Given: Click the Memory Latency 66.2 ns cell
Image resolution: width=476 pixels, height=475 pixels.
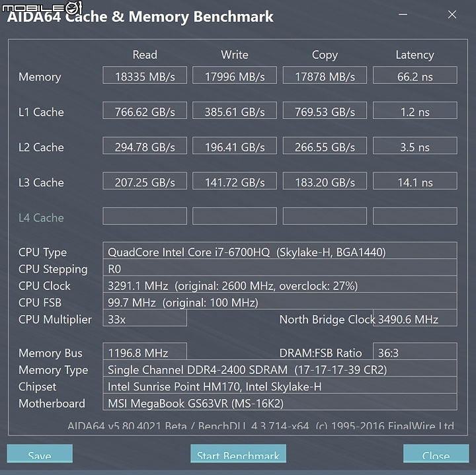Looking at the screenshot, I should [415, 75].
